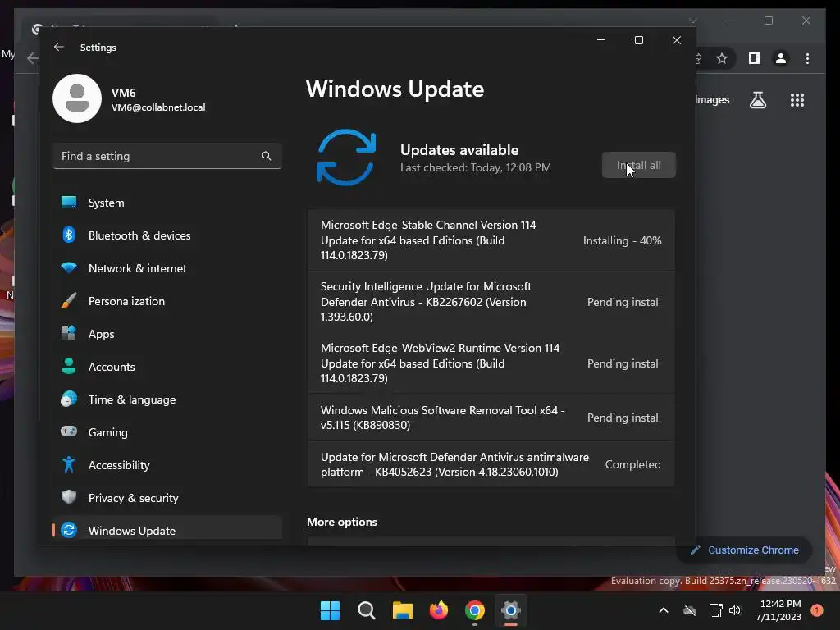Click the Images link in Chrome
Viewport: 840px width, 630px height.
coord(713,99)
